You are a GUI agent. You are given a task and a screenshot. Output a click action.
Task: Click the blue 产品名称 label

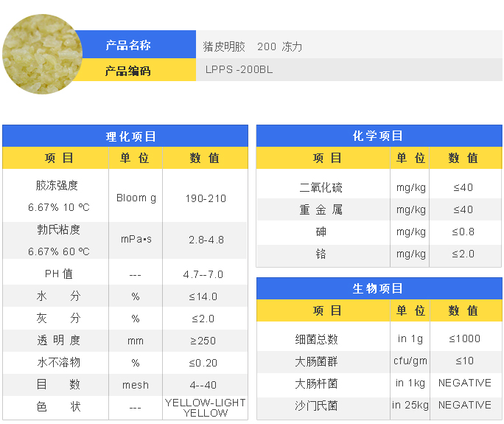pos(128,45)
